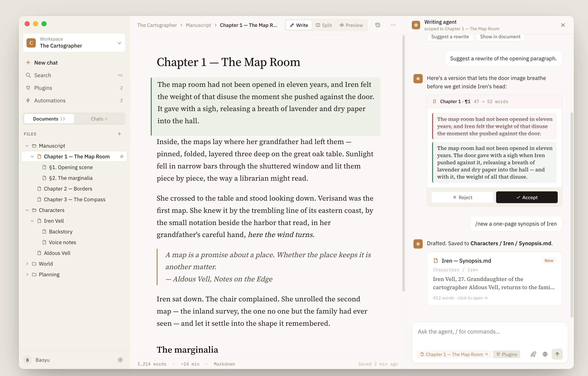Click the web search globe icon

coord(545,354)
